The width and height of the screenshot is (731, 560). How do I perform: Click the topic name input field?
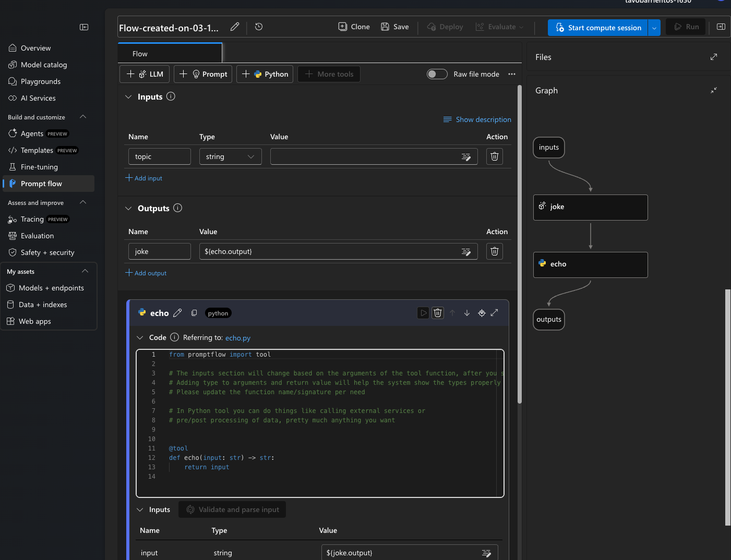160,156
